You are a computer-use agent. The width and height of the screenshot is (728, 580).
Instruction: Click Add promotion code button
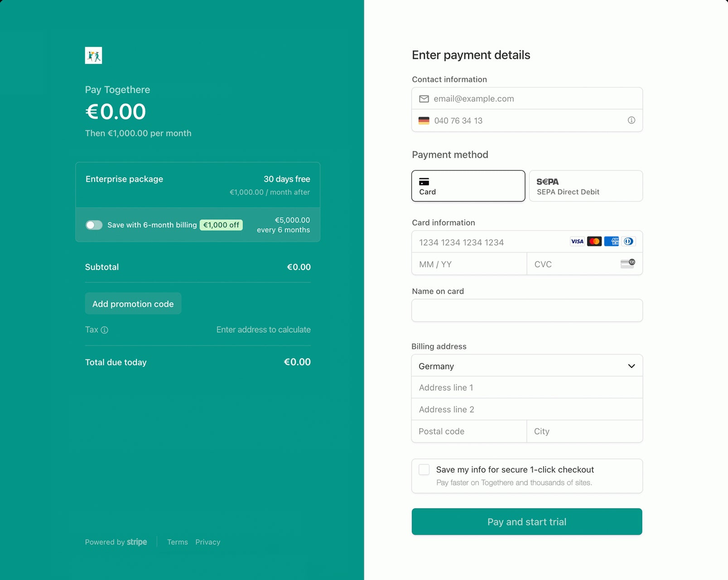pos(133,304)
